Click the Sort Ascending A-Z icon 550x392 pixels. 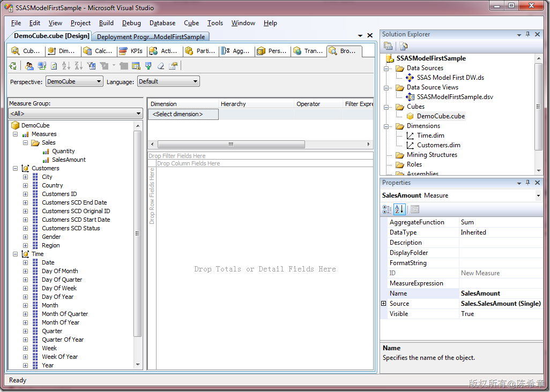point(66,65)
